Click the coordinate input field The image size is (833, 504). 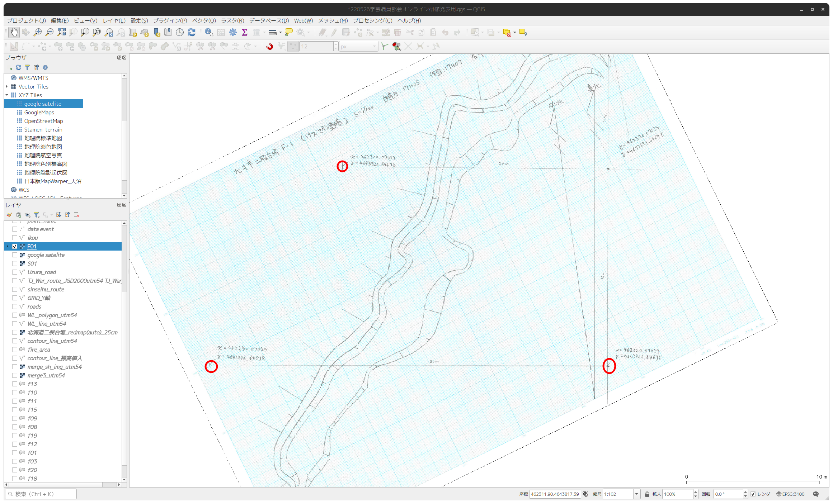click(555, 494)
